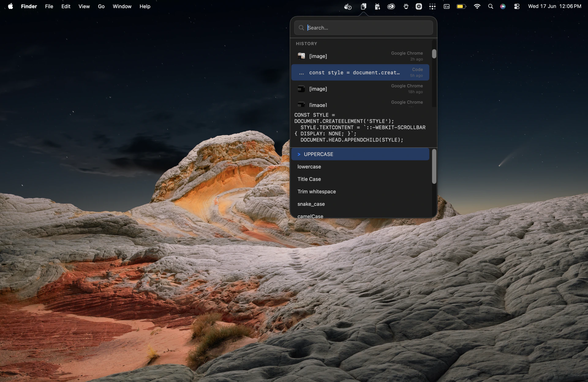The height and width of the screenshot is (382, 588).
Task: Apply the Title Case transformation
Action: [x=360, y=179]
